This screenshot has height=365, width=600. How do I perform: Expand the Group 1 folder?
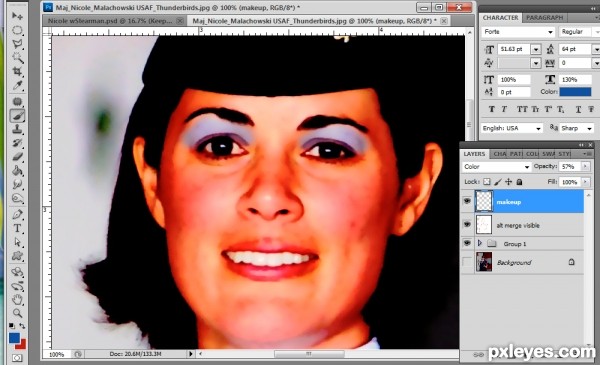click(479, 243)
